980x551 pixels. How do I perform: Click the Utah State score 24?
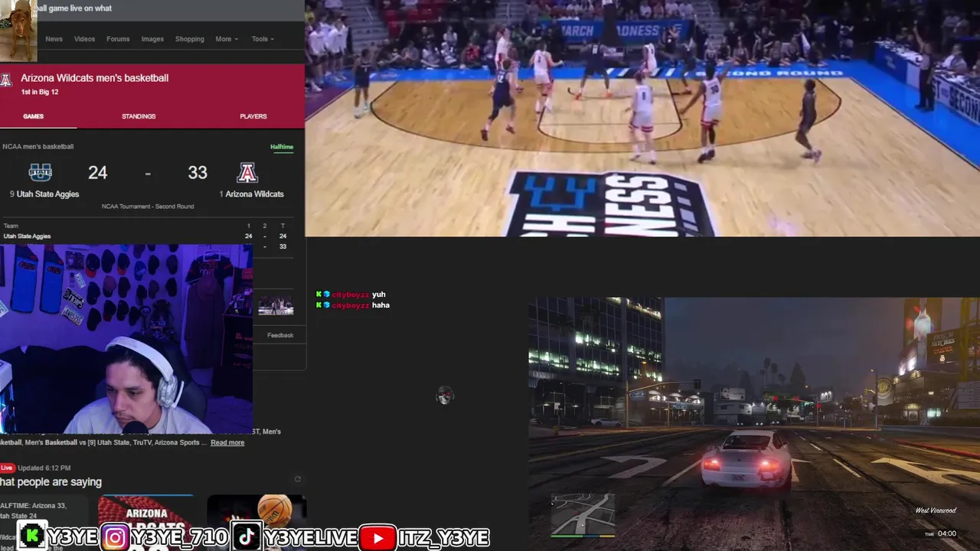coord(97,172)
